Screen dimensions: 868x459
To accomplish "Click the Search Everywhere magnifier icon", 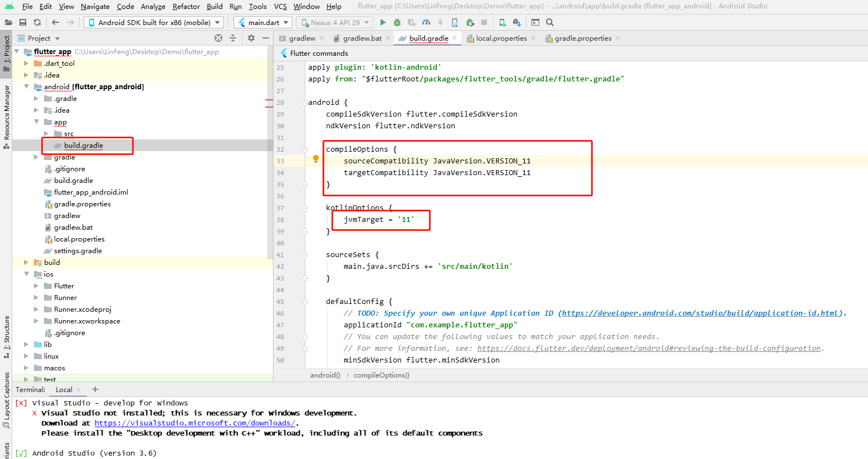I will tap(550, 22).
